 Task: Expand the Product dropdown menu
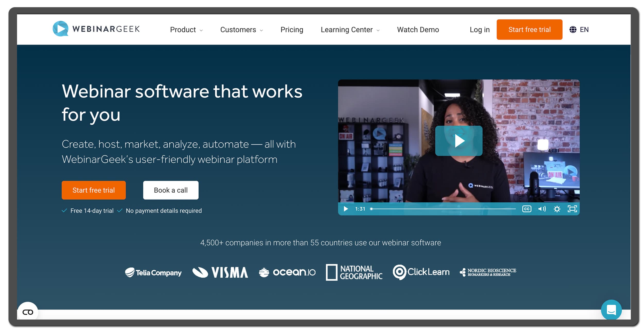pos(186,30)
